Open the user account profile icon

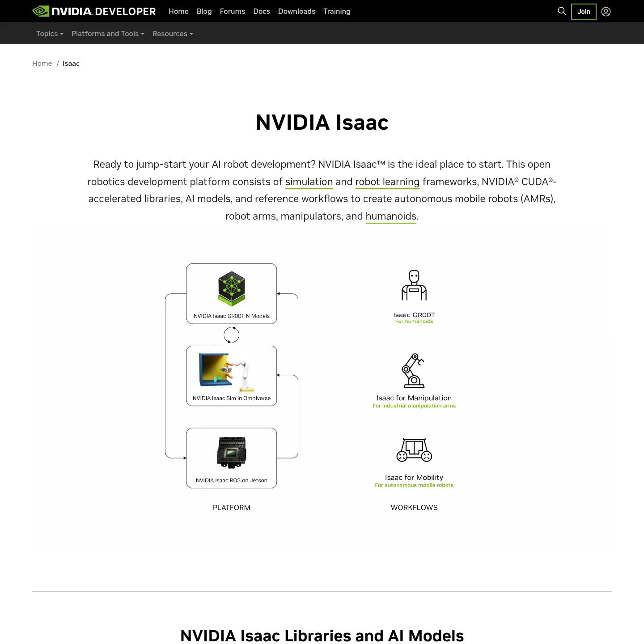(606, 12)
